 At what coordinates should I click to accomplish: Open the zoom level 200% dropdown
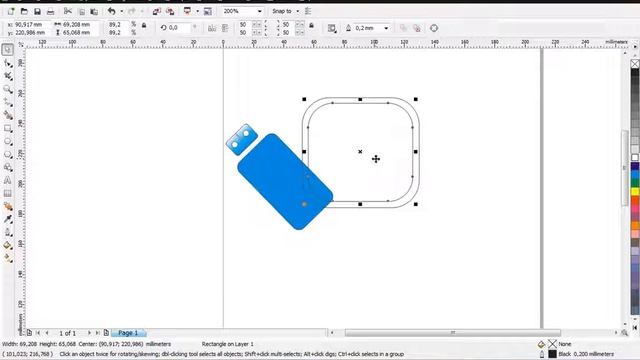[260, 11]
